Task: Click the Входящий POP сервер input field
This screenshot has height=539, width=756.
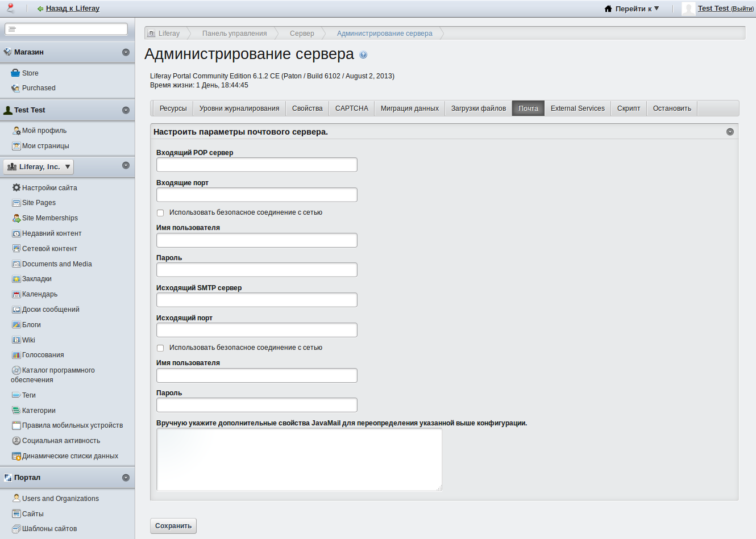Action: pyautogui.click(x=256, y=165)
